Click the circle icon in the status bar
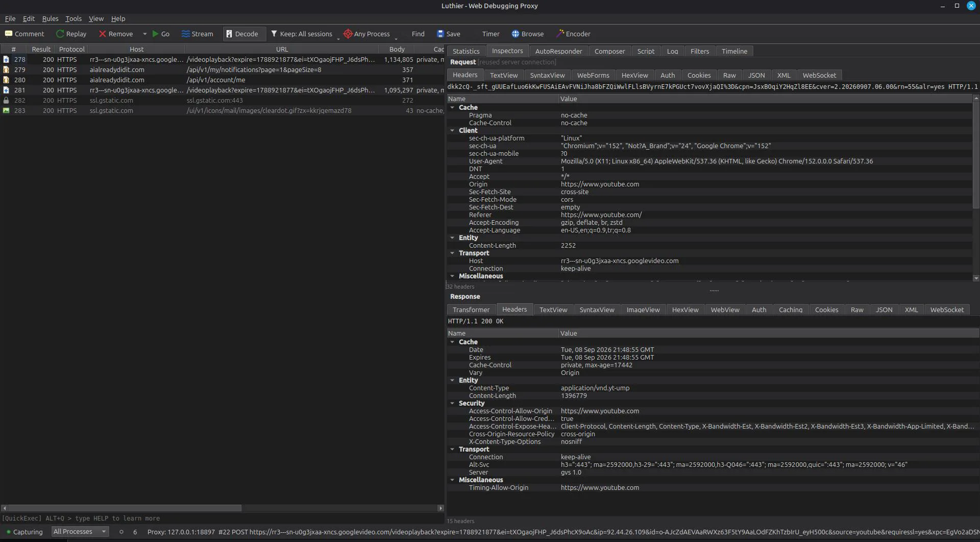The width and height of the screenshot is (980, 542). (x=121, y=532)
